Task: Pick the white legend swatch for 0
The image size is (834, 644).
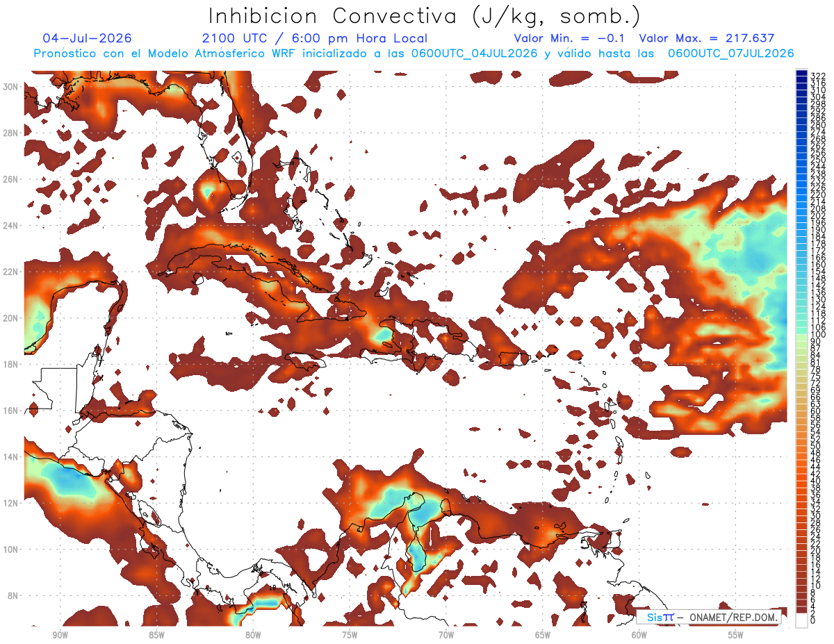Action: (801, 621)
